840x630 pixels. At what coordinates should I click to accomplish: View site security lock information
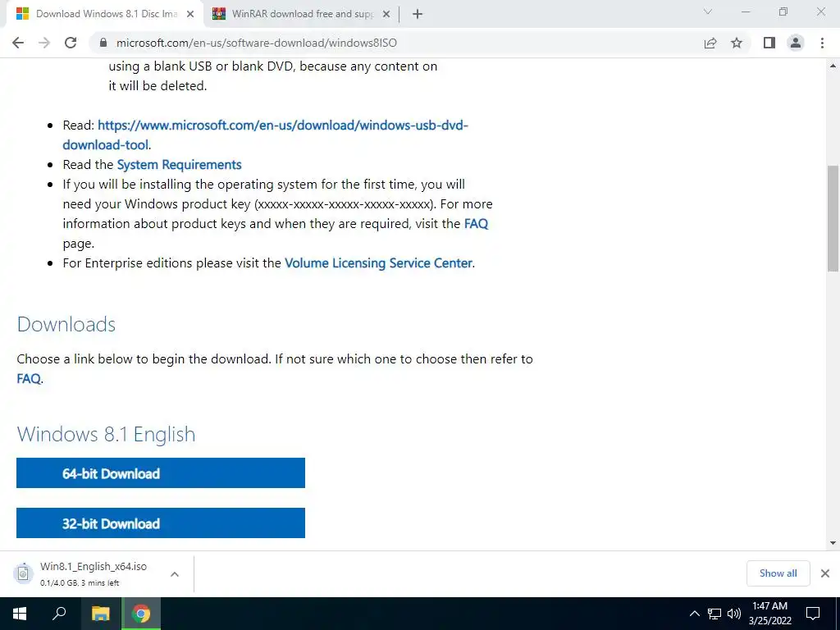pos(103,43)
